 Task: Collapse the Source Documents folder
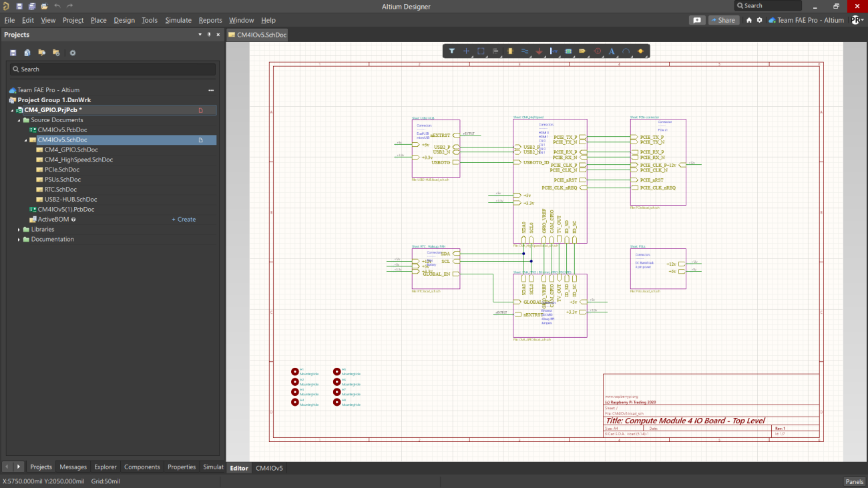[x=18, y=119]
